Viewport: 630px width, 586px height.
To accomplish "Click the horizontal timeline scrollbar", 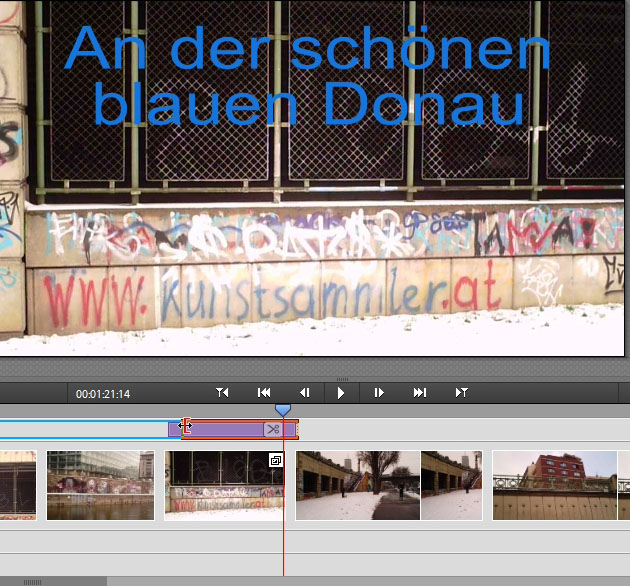I will [53, 582].
